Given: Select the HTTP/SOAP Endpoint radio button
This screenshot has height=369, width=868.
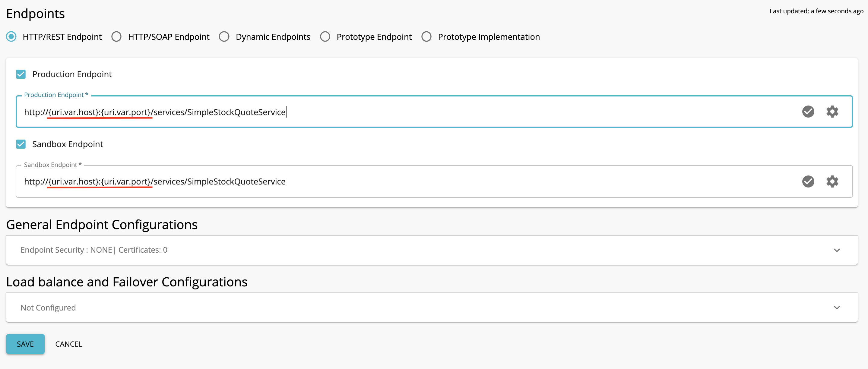Looking at the screenshot, I should pyautogui.click(x=117, y=37).
